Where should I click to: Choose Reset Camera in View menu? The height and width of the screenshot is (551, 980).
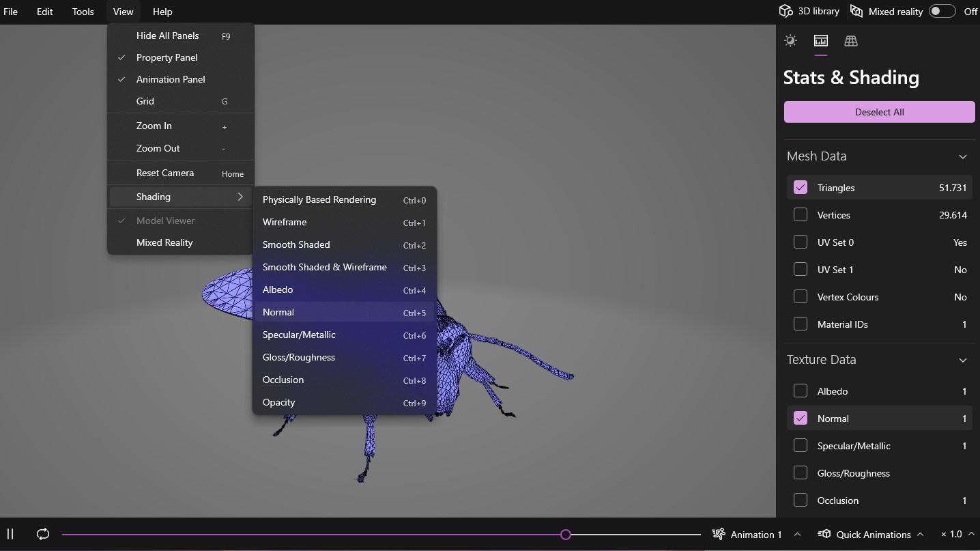pos(165,173)
